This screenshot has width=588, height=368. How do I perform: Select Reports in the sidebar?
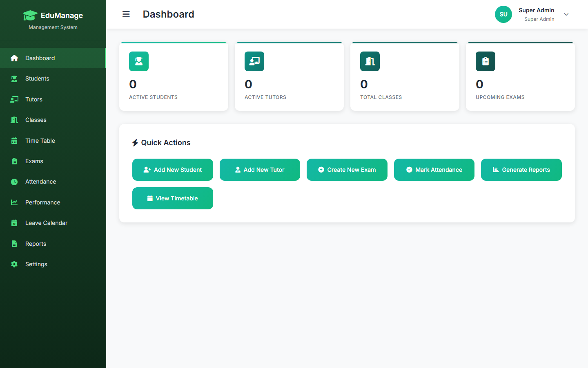[x=53, y=244]
